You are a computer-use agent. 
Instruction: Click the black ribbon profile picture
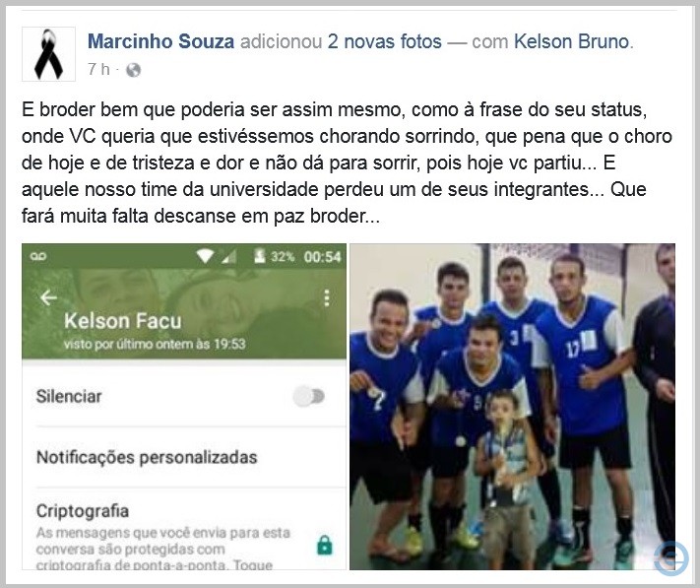click(48, 54)
